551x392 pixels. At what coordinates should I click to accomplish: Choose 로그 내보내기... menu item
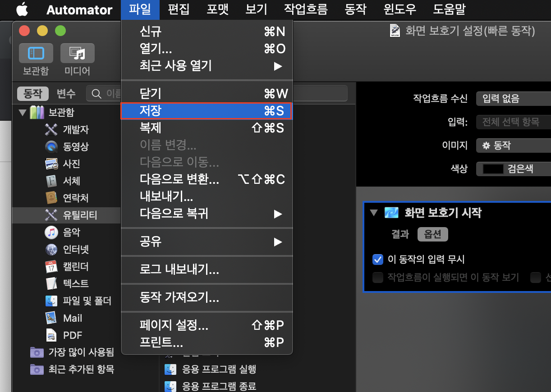(207, 270)
